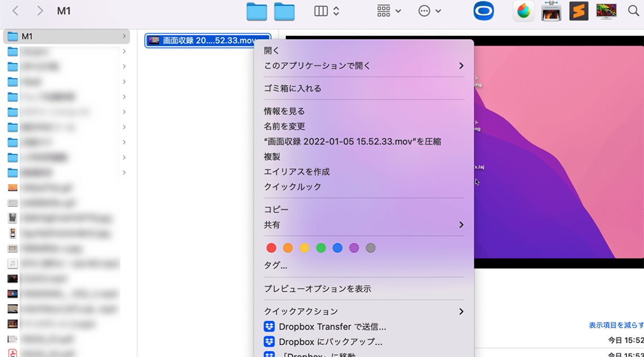Choose 名前を変更 in the context menu
The image size is (644, 357).
click(284, 126)
